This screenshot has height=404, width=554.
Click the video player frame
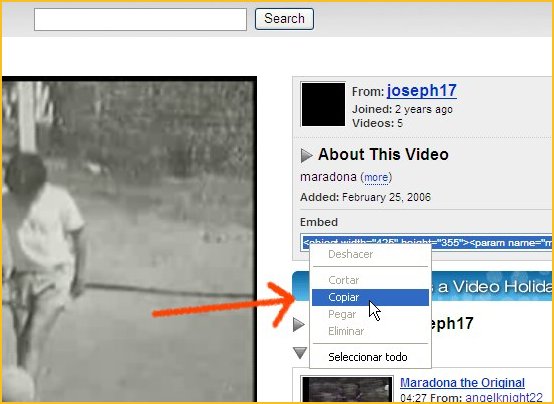tap(129, 240)
